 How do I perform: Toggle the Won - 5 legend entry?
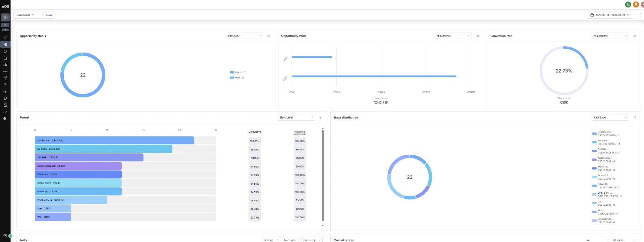[237, 78]
